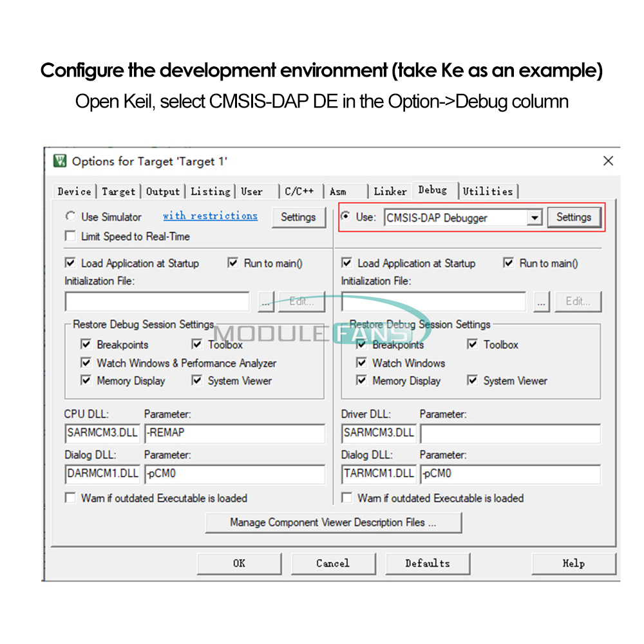Image resolution: width=644 pixels, height=644 pixels.
Task: Browse for simulator initialization file with '...' button
Action: click(266, 301)
